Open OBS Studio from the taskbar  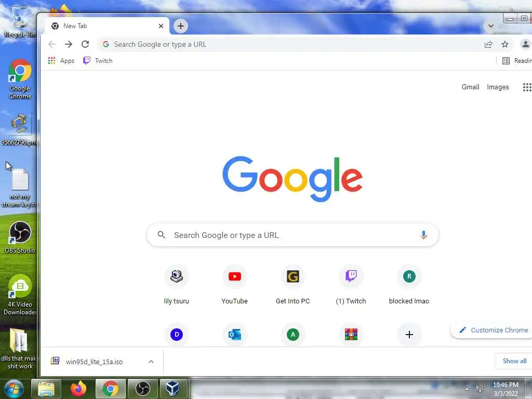[x=143, y=389]
